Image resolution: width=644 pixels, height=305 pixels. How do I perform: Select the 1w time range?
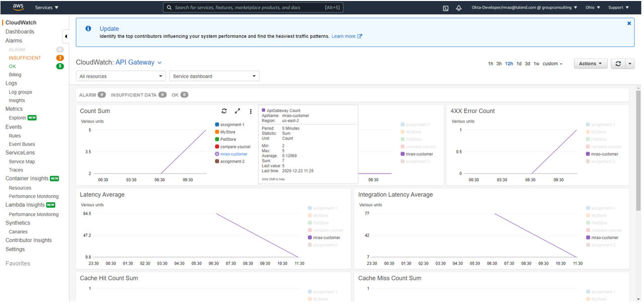click(536, 64)
